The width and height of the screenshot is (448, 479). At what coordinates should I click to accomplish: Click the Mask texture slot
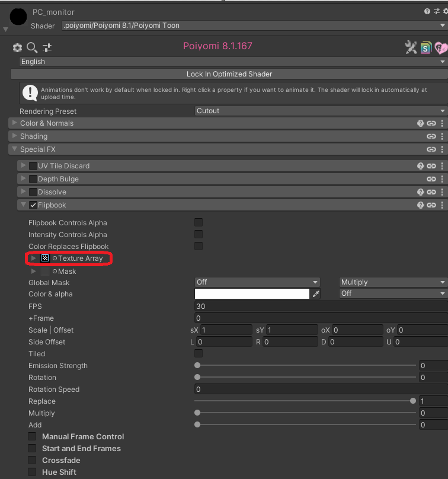pos(45,272)
